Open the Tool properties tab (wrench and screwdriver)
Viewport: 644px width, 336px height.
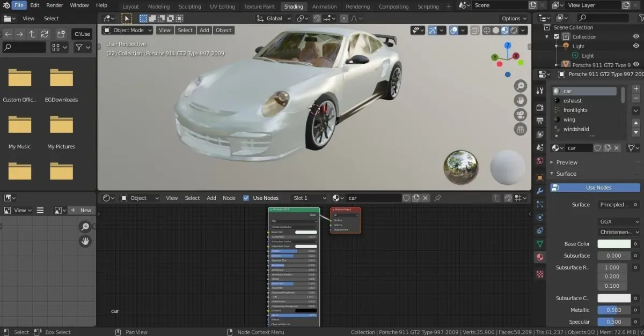point(540,91)
